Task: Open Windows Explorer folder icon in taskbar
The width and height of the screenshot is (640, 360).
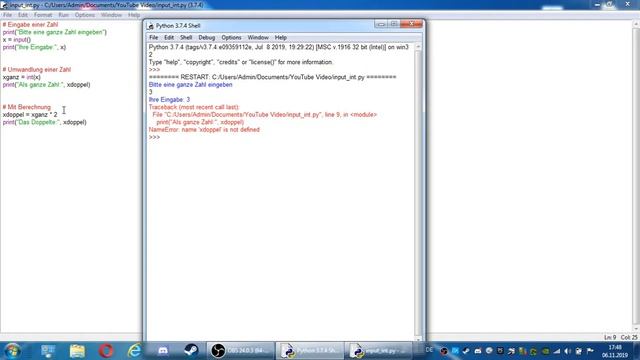Action: [x=77, y=351]
